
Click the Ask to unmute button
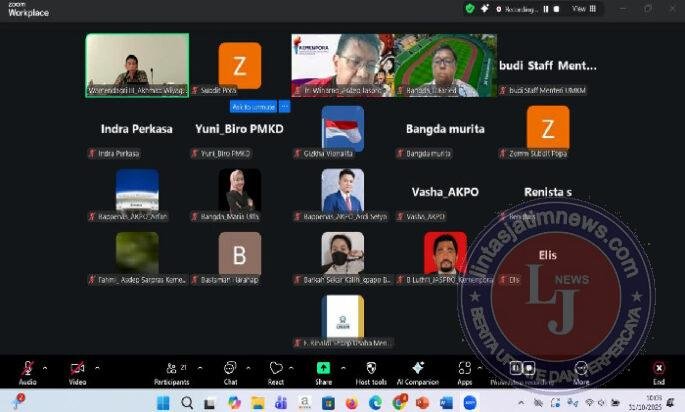(x=254, y=106)
